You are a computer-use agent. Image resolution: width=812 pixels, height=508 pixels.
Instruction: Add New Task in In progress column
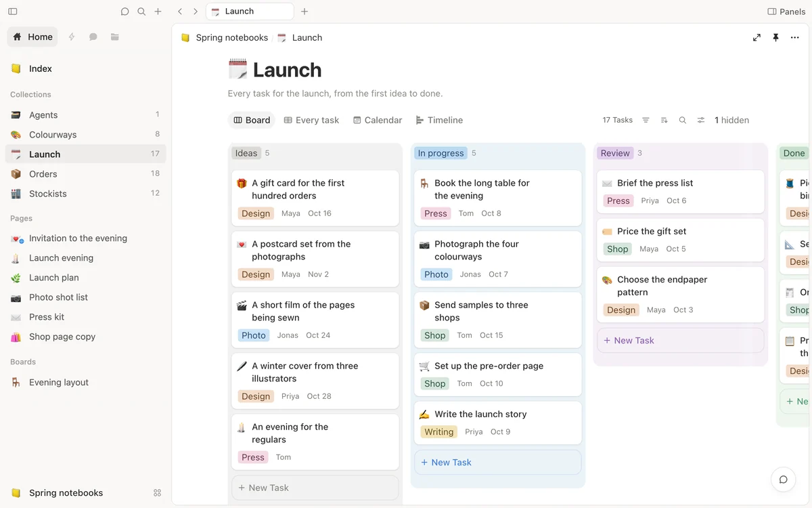497,463
